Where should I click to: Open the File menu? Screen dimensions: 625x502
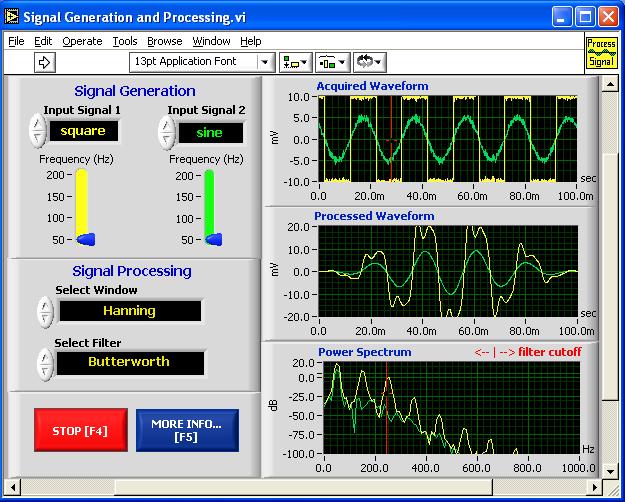tap(16, 41)
